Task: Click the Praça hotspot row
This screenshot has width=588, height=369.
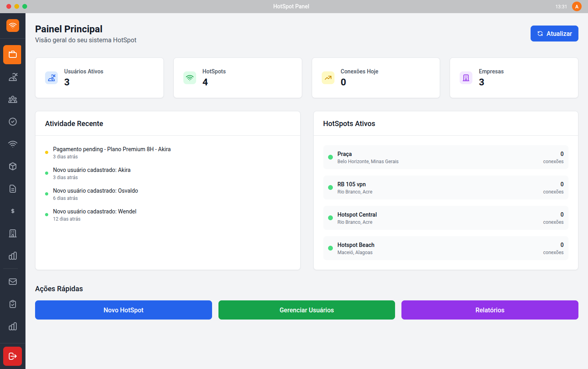Action: point(445,157)
